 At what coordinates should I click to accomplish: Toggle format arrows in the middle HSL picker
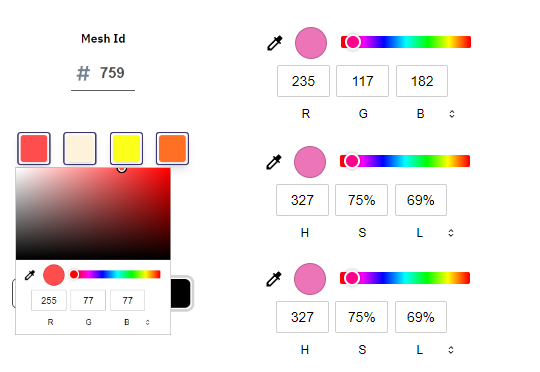click(451, 233)
